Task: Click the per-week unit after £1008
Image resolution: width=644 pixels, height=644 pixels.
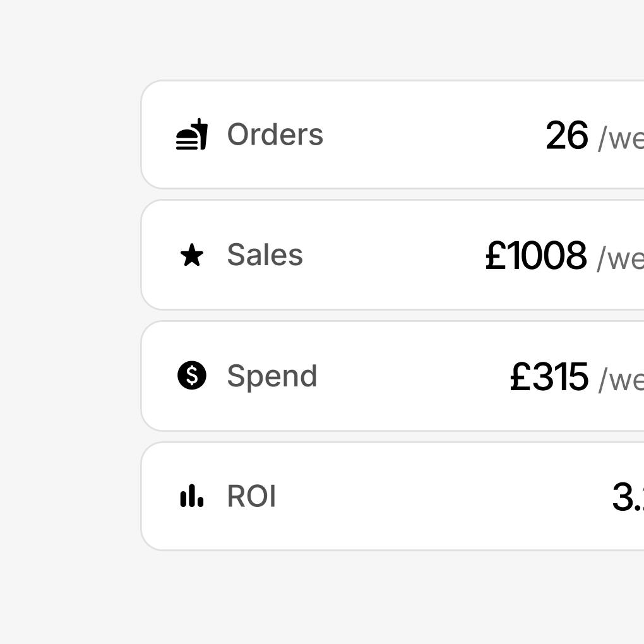Action: (x=621, y=258)
